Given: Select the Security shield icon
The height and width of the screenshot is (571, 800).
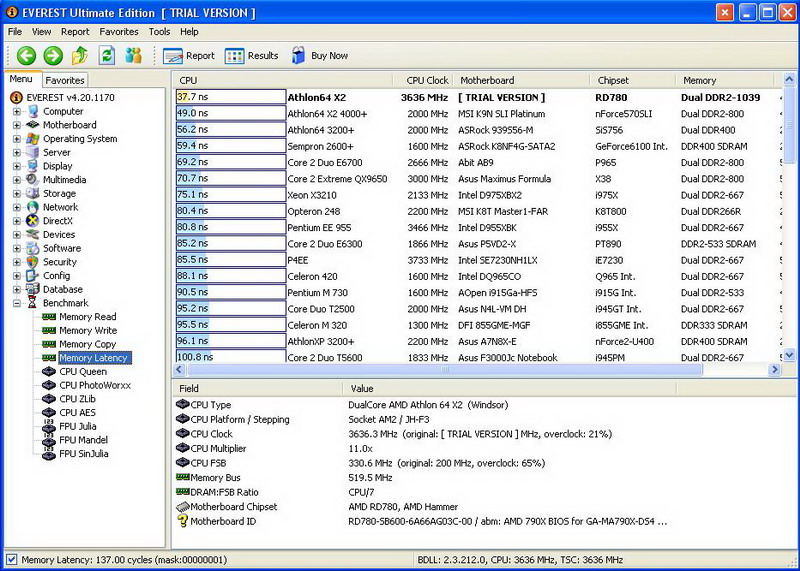Looking at the screenshot, I should 32,261.
